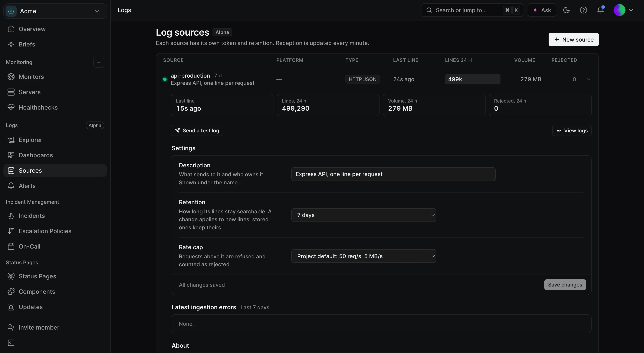Viewport: 644px width, 353px height.
Task: Click the Dashboards grid icon
Action: coord(11,155)
